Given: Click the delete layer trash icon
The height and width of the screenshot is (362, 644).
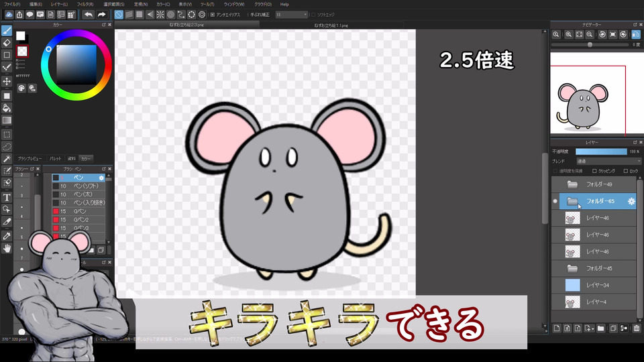Looking at the screenshot, I should (x=636, y=328).
